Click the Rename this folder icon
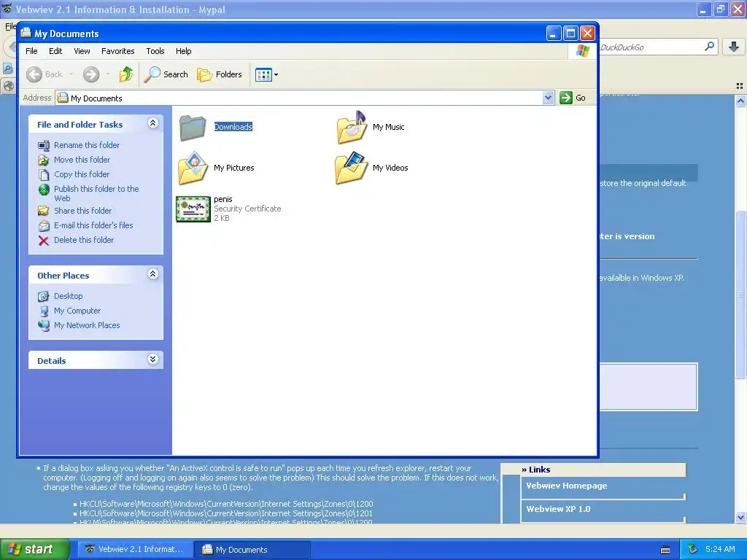747x560 pixels. pos(43,145)
